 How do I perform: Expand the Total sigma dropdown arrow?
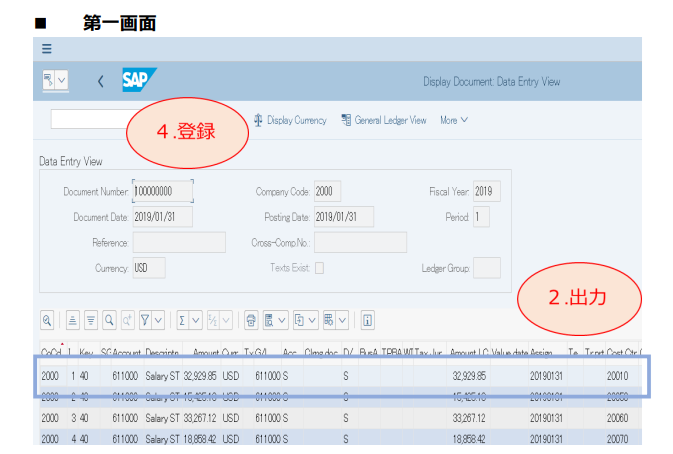pos(196,320)
